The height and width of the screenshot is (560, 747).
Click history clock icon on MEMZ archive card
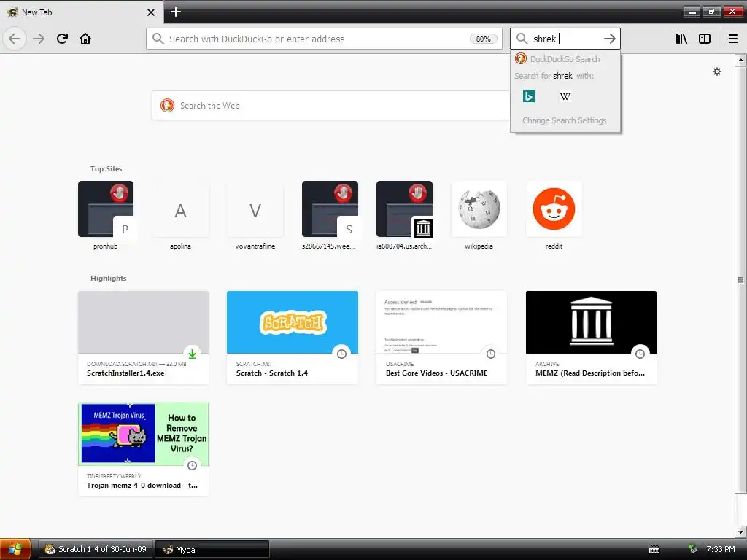tap(640, 354)
